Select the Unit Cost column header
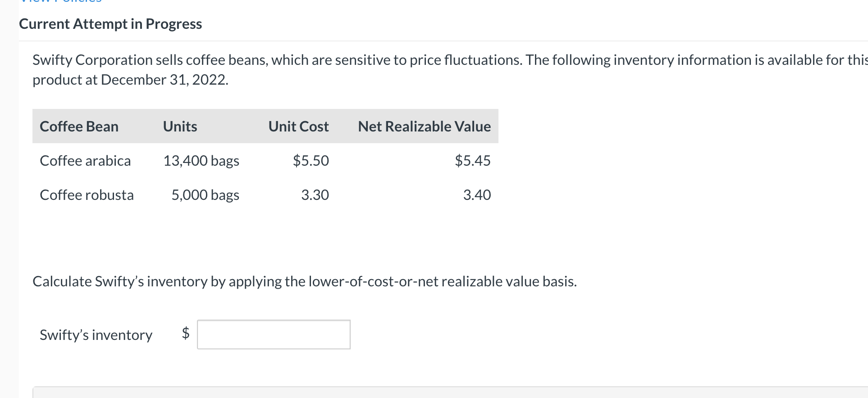 [298, 127]
